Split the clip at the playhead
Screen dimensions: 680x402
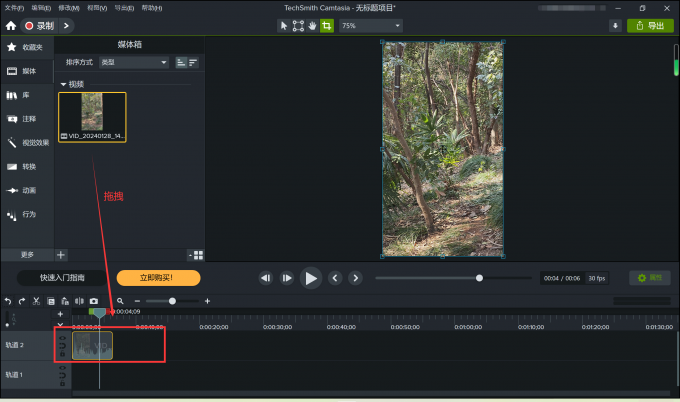point(79,301)
